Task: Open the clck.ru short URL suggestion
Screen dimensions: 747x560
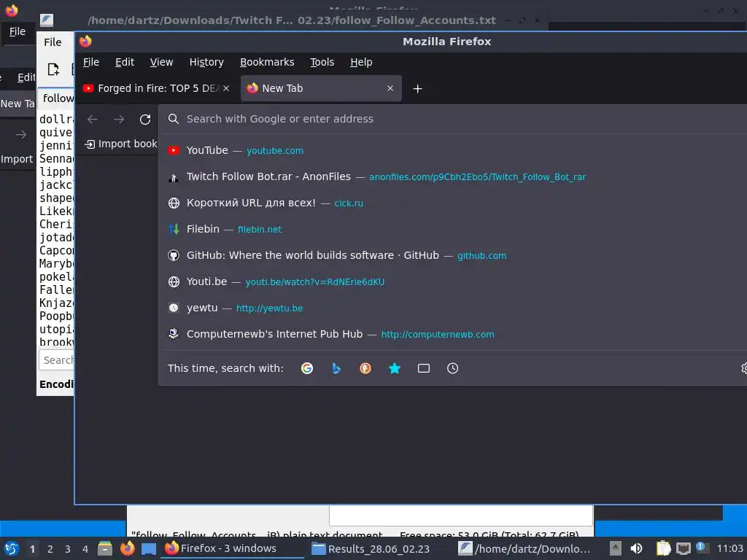Action: point(452,203)
